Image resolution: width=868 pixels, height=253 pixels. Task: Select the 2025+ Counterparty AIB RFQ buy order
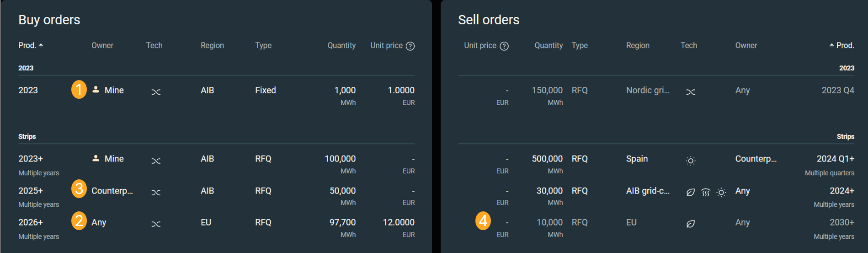tap(216, 196)
